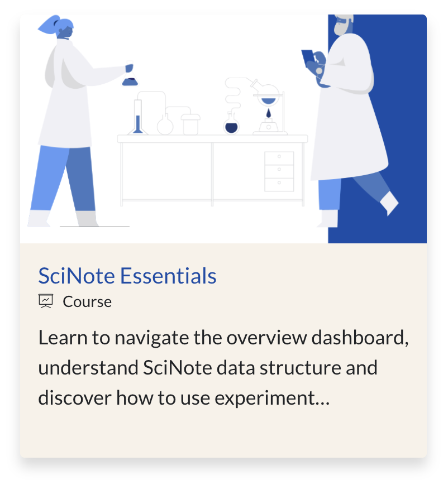Click the outlined jar on lab table

[x=190, y=124]
